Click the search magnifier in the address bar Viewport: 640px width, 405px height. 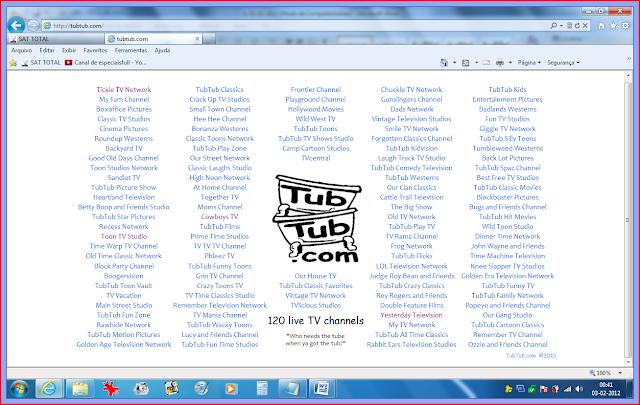553,26
